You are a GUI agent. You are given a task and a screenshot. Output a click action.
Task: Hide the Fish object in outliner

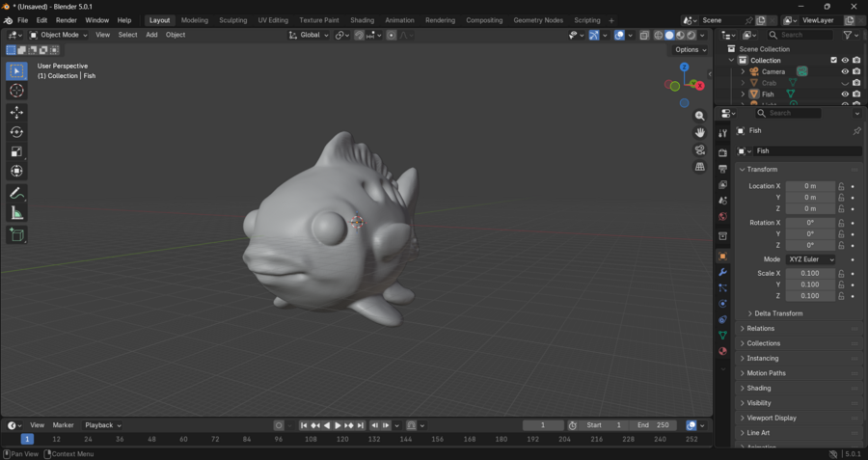click(845, 95)
